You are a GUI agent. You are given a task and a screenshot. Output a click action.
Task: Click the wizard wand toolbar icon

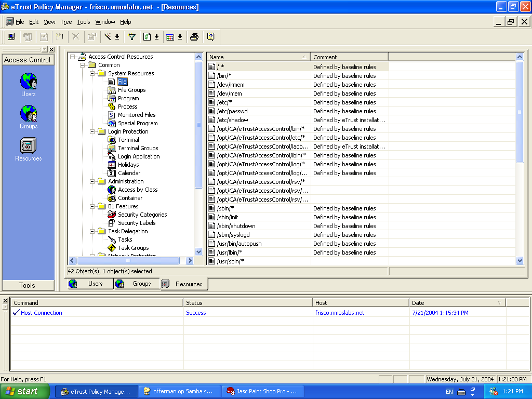[108, 37]
